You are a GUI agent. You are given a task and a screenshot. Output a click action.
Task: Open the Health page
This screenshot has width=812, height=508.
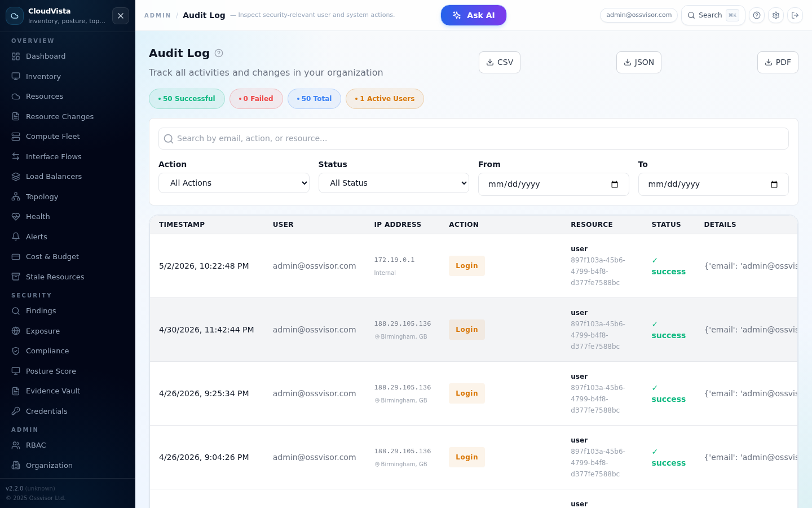[68, 217]
